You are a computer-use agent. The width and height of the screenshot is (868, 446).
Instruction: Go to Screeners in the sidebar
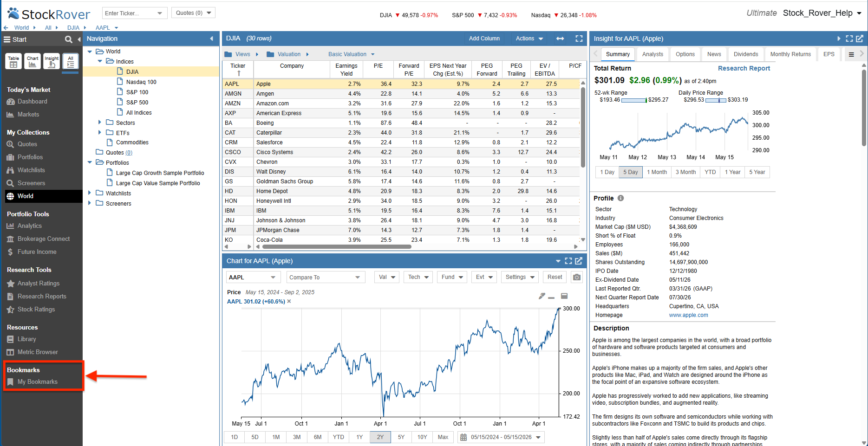(31, 183)
